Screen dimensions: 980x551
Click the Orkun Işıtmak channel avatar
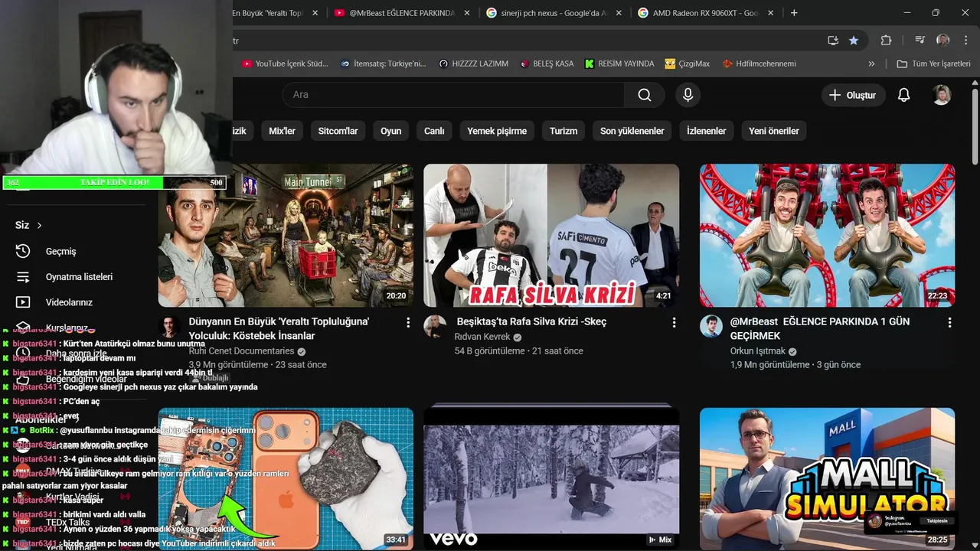(x=711, y=326)
